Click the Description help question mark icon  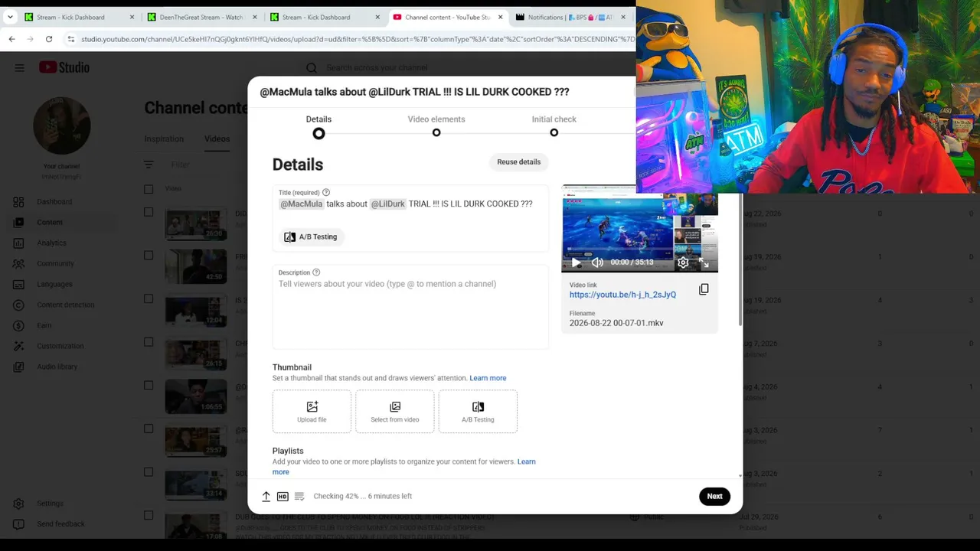tap(316, 272)
